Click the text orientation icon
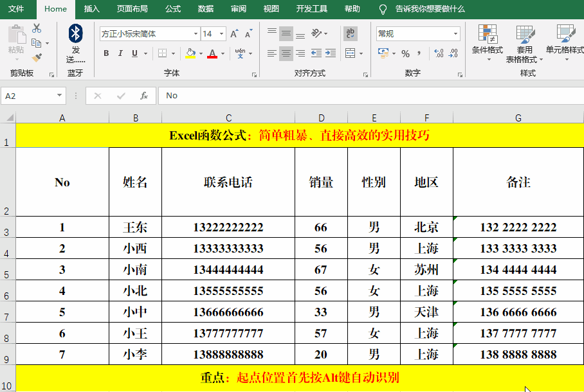 tap(316, 33)
